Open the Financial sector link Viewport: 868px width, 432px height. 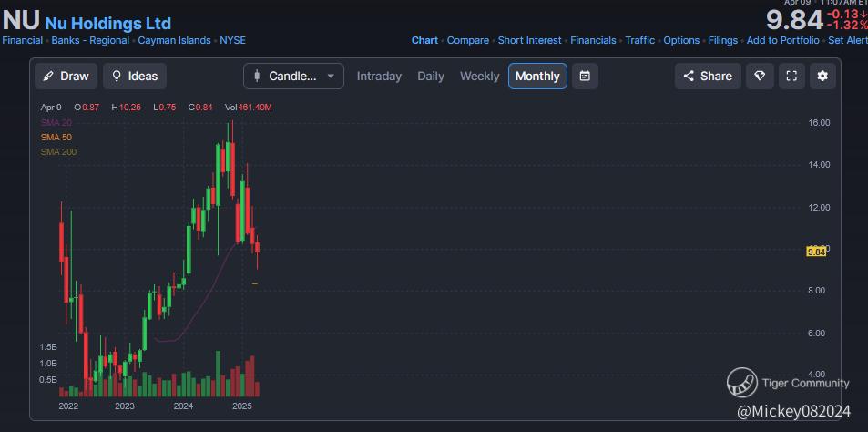coord(22,40)
